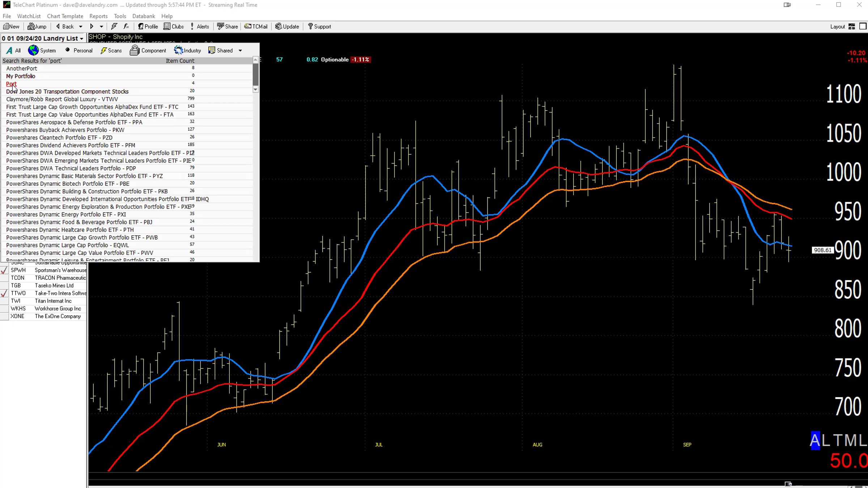Toggle the flag box beside XONE

pos(4,316)
